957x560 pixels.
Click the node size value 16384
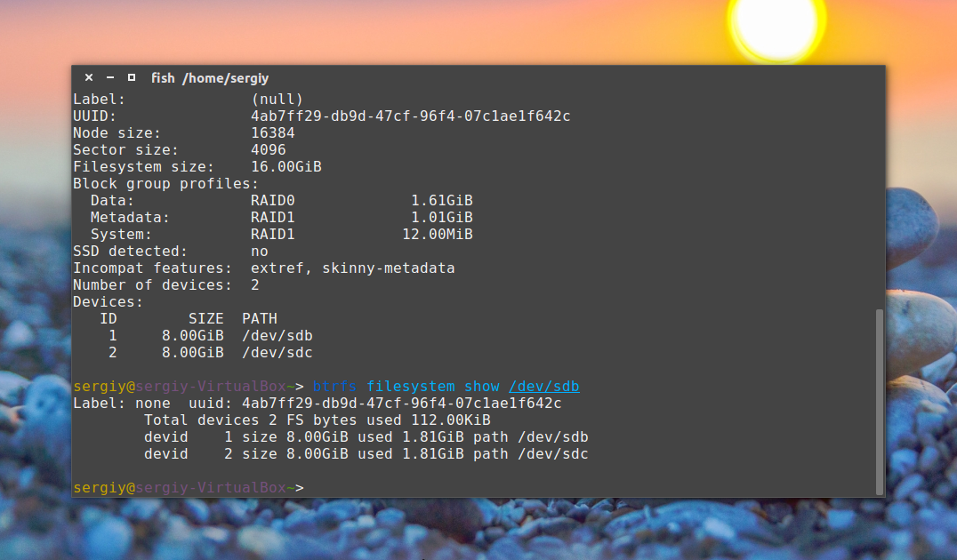[273, 133]
